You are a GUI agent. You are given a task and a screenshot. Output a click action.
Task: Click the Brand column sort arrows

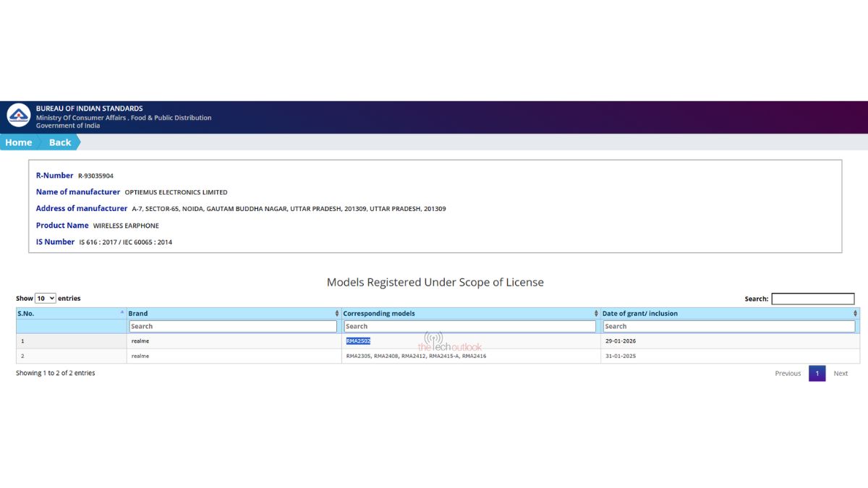point(337,313)
